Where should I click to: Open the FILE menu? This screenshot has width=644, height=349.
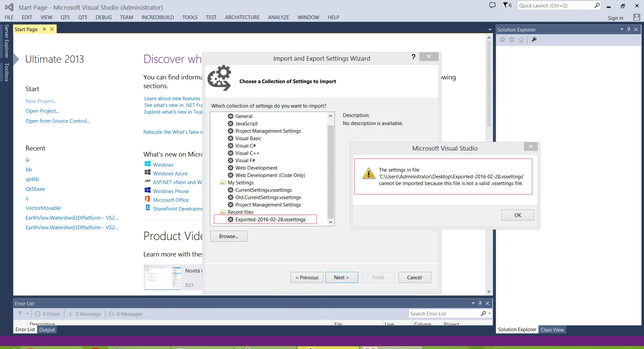coord(9,17)
